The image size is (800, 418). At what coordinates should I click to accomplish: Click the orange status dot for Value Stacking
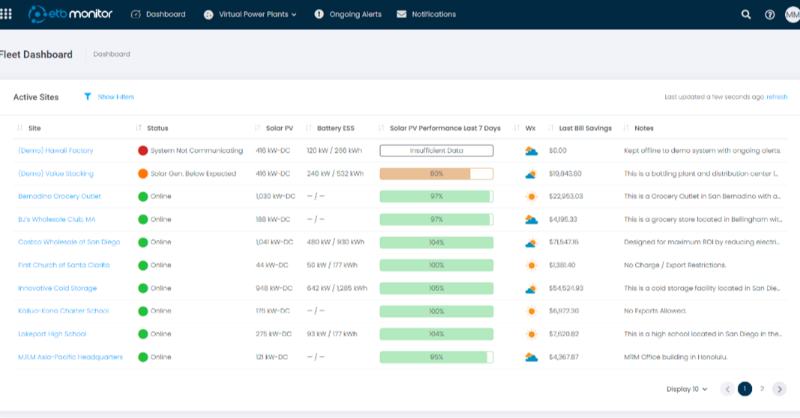[x=143, y=174]
